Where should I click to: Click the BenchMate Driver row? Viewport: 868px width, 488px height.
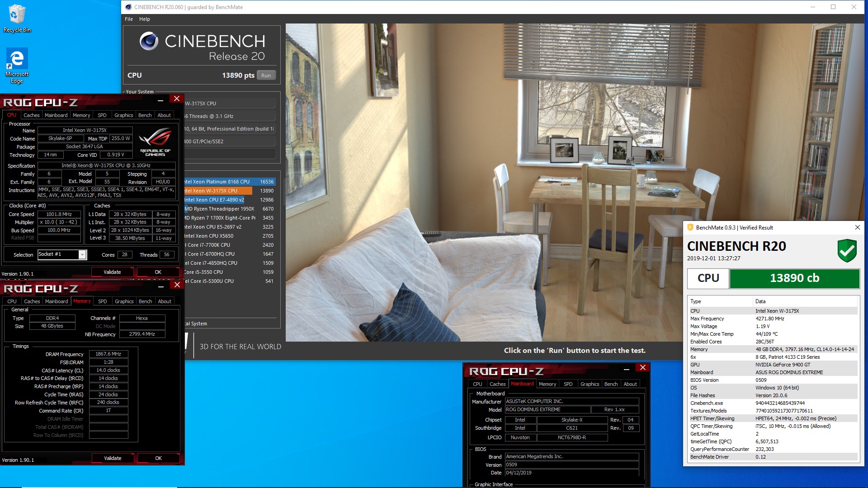point(772,457)
